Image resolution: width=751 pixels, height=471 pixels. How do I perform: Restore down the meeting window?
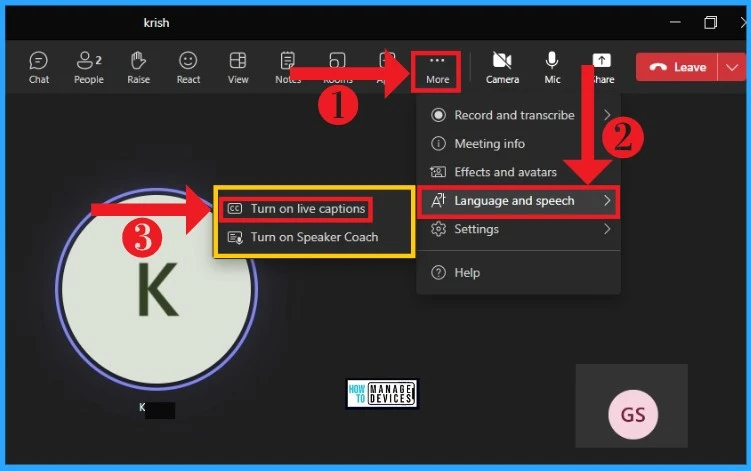coord(711,22)
